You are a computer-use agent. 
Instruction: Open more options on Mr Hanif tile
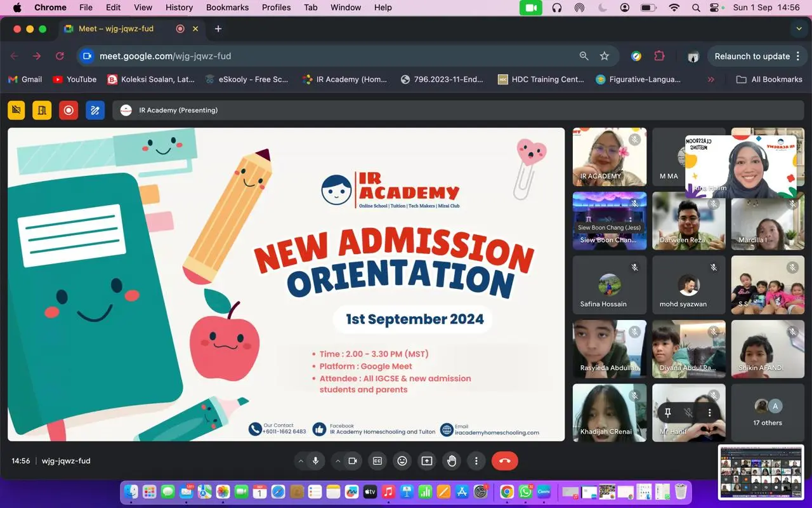pos(709,413)
